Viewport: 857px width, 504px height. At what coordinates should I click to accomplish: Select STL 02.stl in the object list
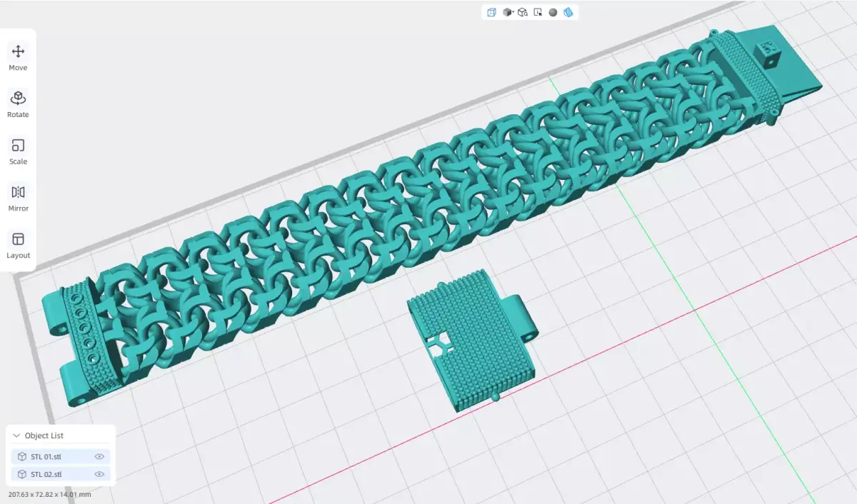tap(61, 474)
